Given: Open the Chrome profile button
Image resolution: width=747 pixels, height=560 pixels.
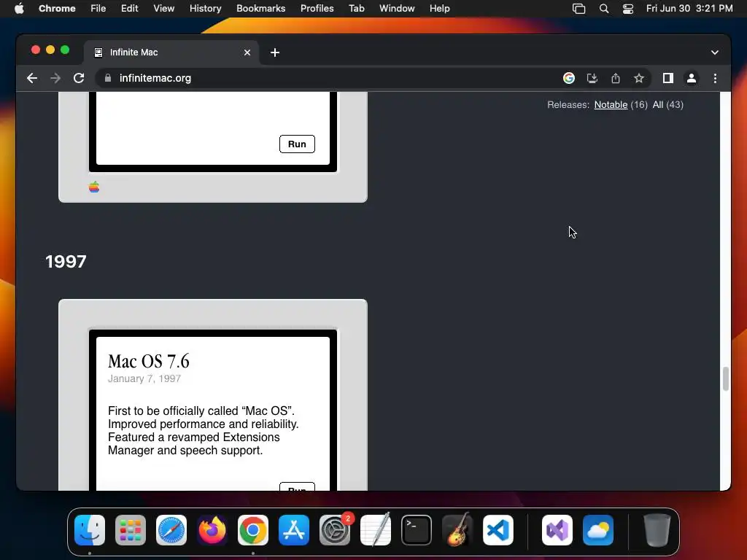Looking at the screenshot, I should pos(692,78).
